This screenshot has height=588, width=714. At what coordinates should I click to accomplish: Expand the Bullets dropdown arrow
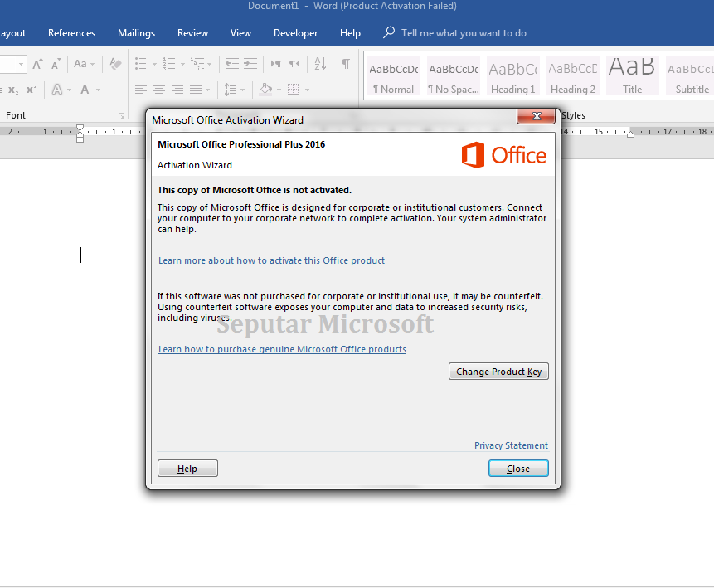point(154,65)
